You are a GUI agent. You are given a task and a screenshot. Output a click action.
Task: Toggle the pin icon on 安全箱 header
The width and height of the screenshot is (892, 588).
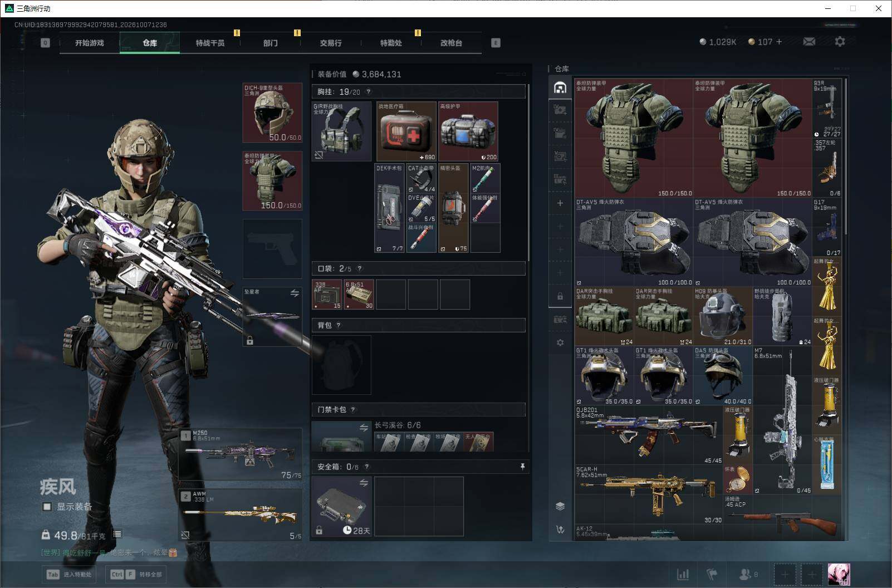click(x=522, y=467)
